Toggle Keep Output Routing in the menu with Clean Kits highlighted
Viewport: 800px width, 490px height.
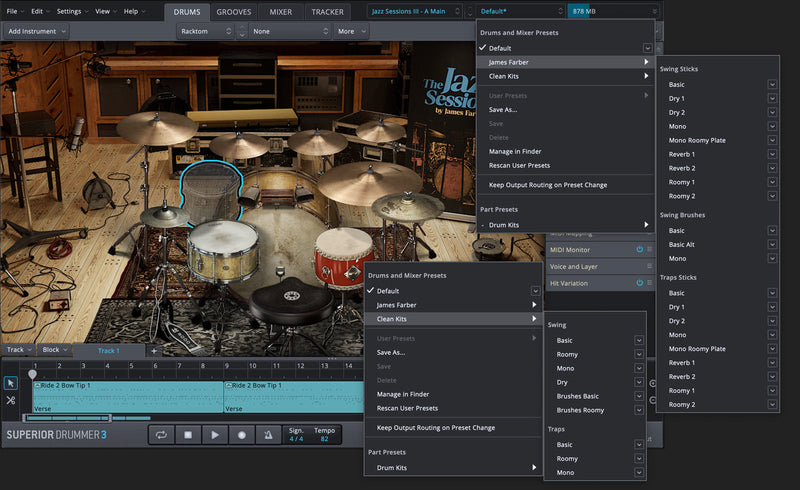coord(436,428)
